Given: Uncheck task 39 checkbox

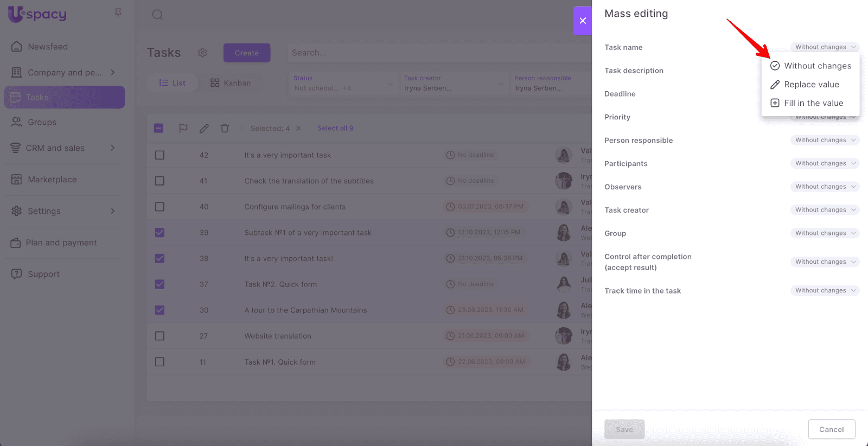Looking at the screenshot, I should click(x=159, y=233).
